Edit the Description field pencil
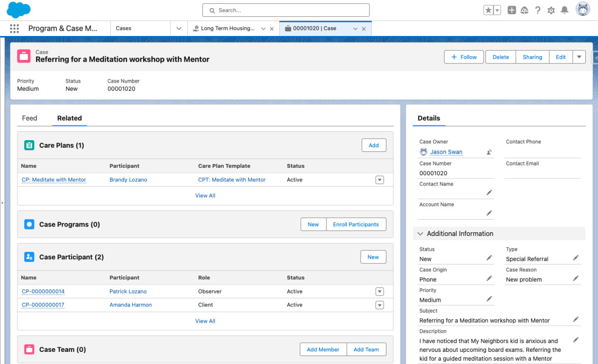Viewport: 598px width, 364px height. click(576, 340)
